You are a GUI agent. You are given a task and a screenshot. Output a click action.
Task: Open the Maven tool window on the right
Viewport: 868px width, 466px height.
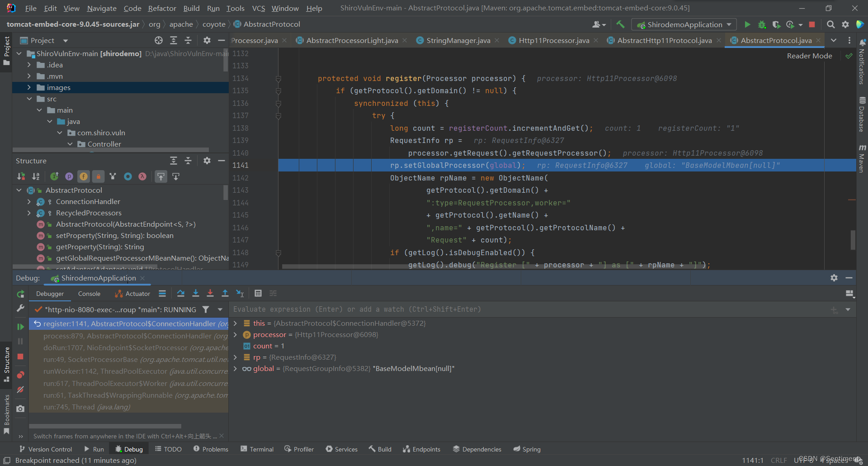point(862,159)
